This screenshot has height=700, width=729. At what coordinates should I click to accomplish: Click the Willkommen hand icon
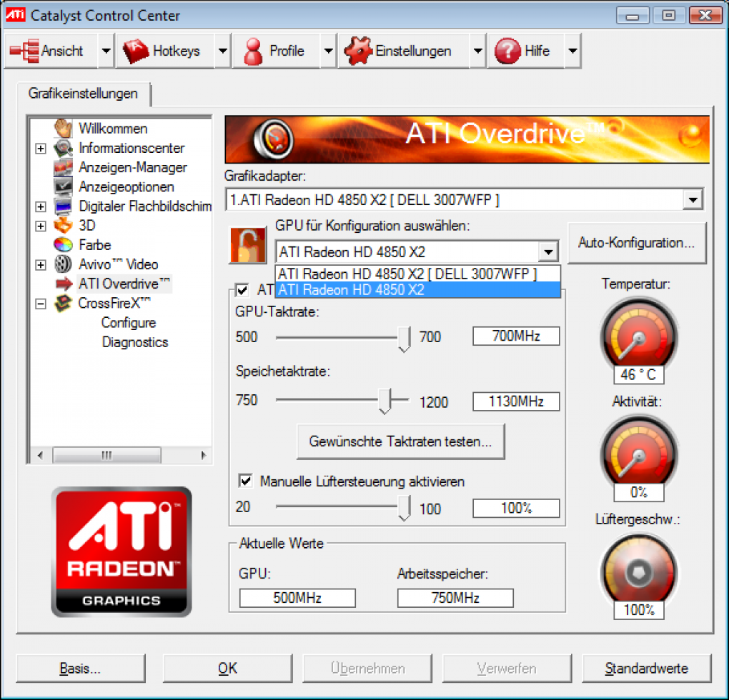pyautogui.click(x=63, y=128)
